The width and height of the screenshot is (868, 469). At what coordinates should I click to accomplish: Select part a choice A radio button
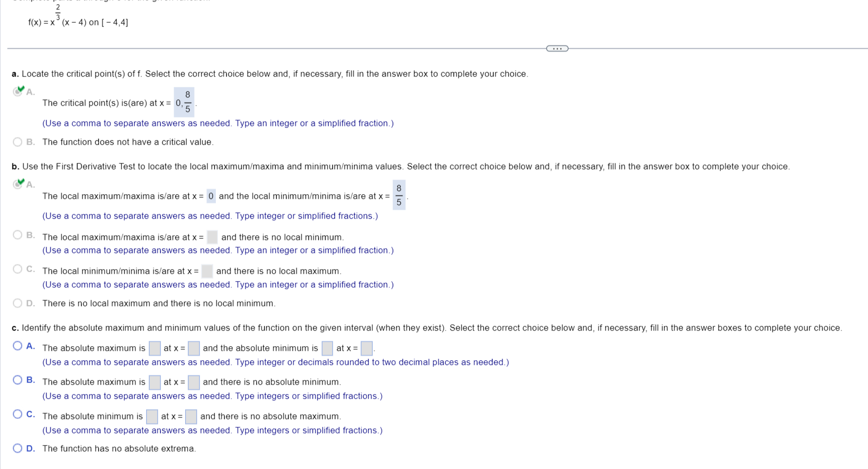click(18, 92)
